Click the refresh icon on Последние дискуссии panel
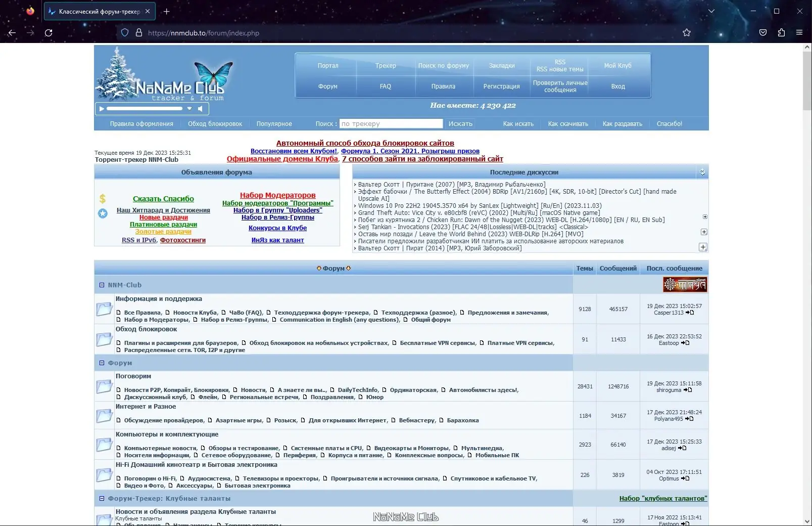Viewport: 812px width, 526px height. pyautogui.click(x=702, y=172)
